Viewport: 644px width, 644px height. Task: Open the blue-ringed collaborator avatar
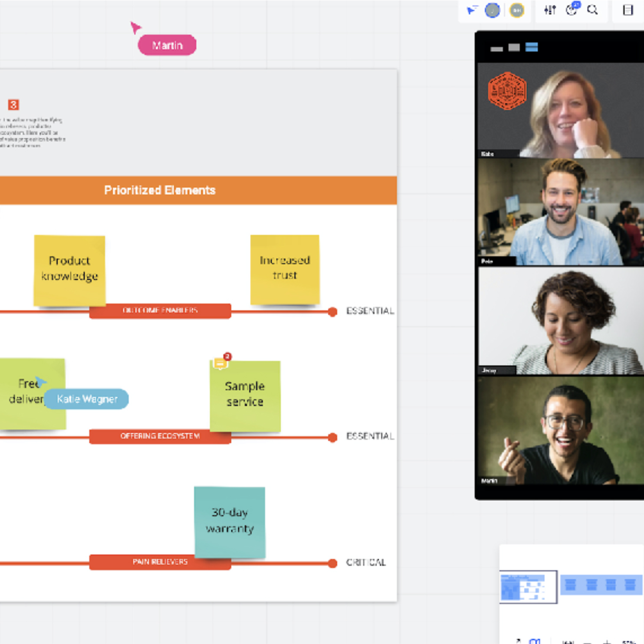[x=492, y=10]
